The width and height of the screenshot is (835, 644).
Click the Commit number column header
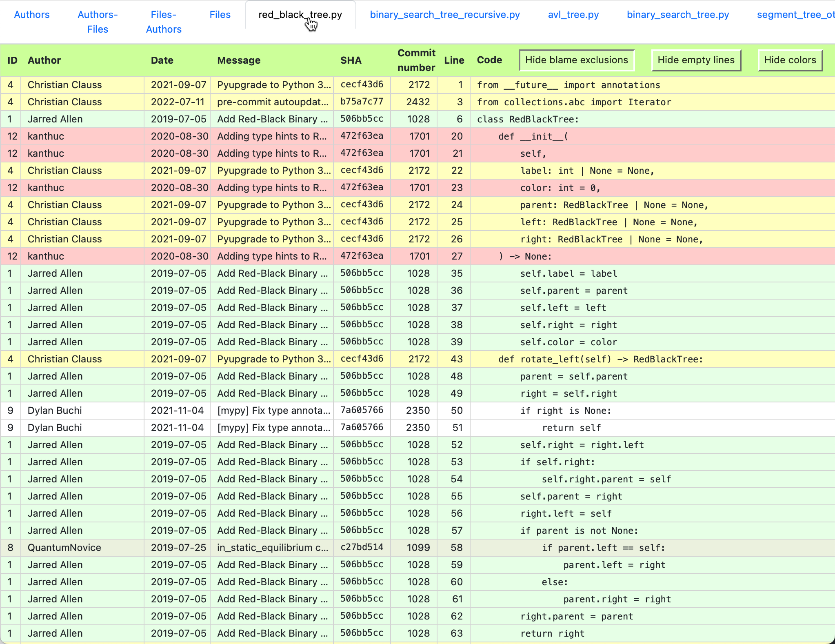[x=416, y=60]
